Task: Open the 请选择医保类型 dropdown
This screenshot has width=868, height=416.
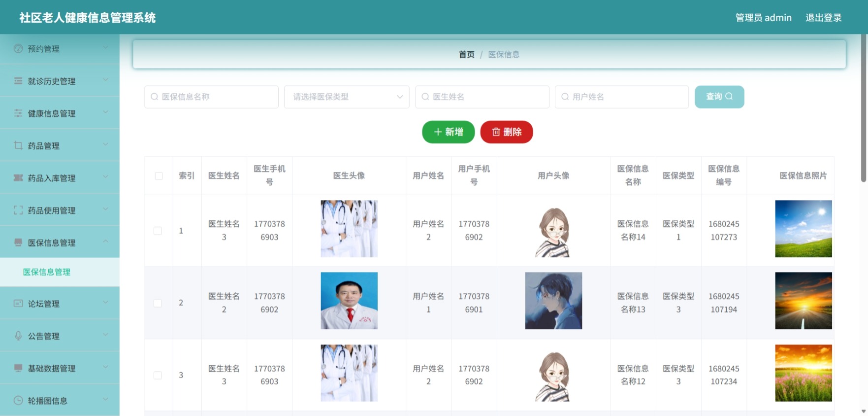Action: (x=347, y=97)
